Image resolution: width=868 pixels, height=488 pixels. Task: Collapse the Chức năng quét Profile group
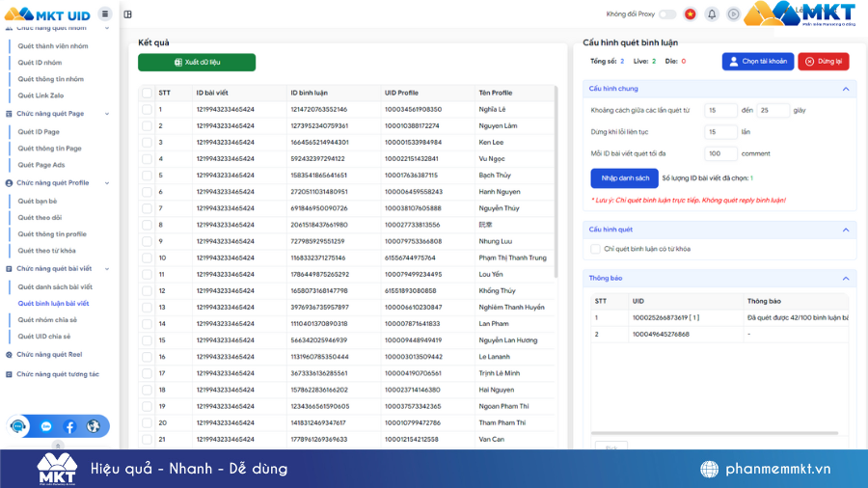107,183
